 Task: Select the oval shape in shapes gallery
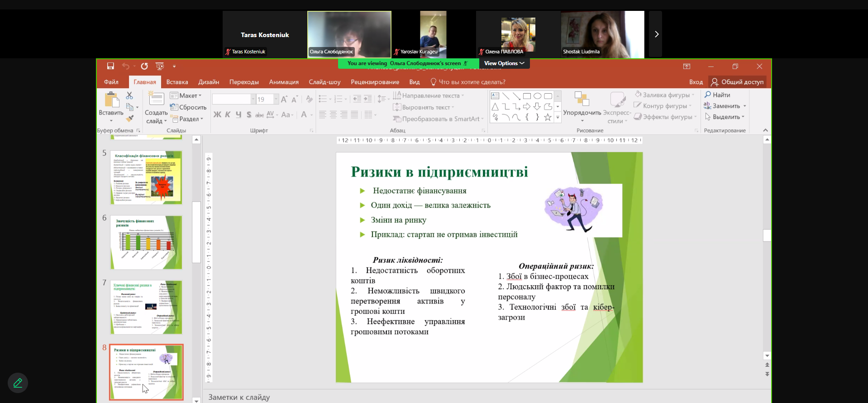point(537,96)
